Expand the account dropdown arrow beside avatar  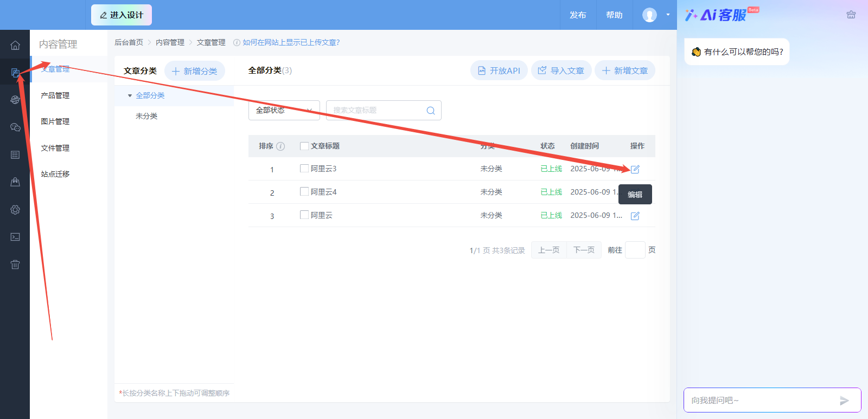[x=668, y=15]
